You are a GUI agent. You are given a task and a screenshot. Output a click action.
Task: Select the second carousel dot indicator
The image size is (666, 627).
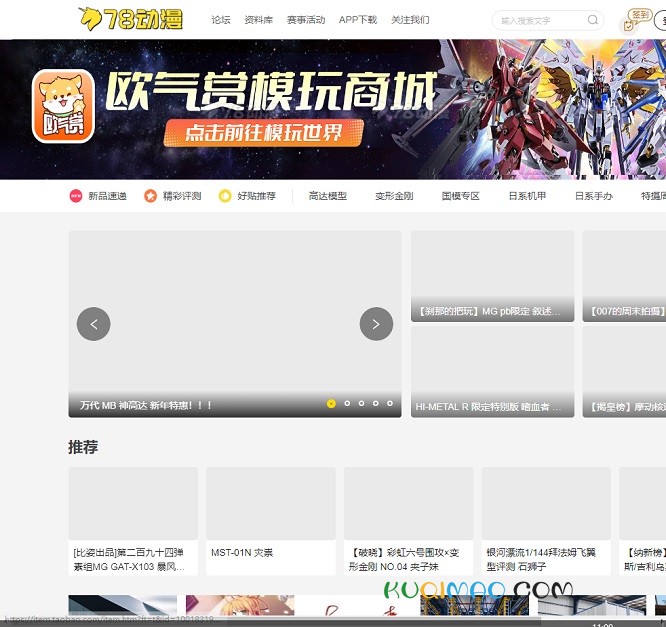[347, 404]
